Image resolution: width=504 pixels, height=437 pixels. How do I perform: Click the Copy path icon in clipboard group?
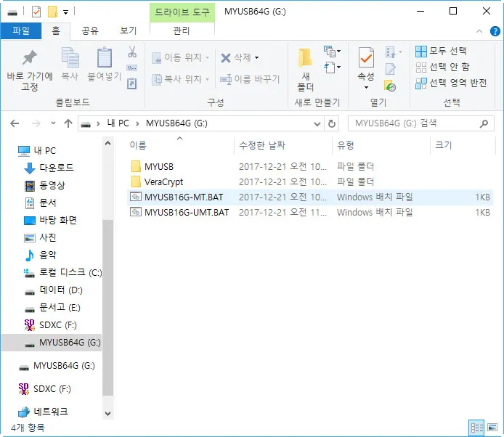[132, 68]
